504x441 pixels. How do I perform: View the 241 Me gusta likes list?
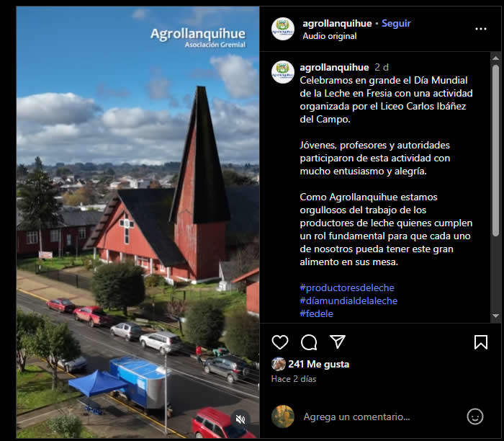pyautogui.click(x=318, y=364)
